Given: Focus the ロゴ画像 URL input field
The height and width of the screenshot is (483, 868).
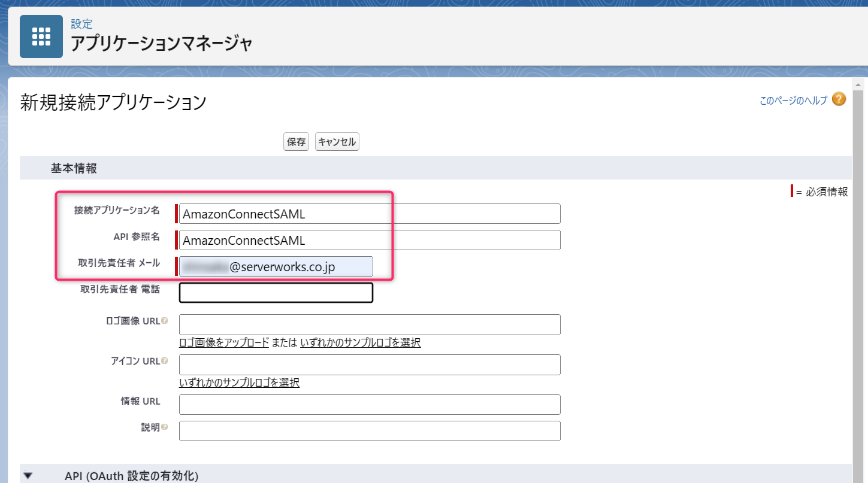Looking at the screenshot, I should pyautogui.click(x=370, y=324).
